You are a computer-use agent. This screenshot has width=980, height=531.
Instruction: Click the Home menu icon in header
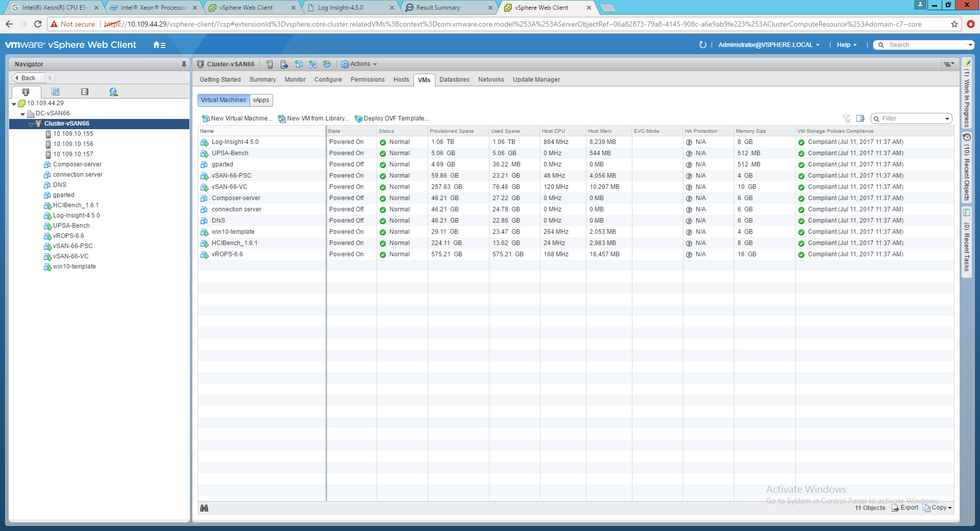click(x=159, y=45)
